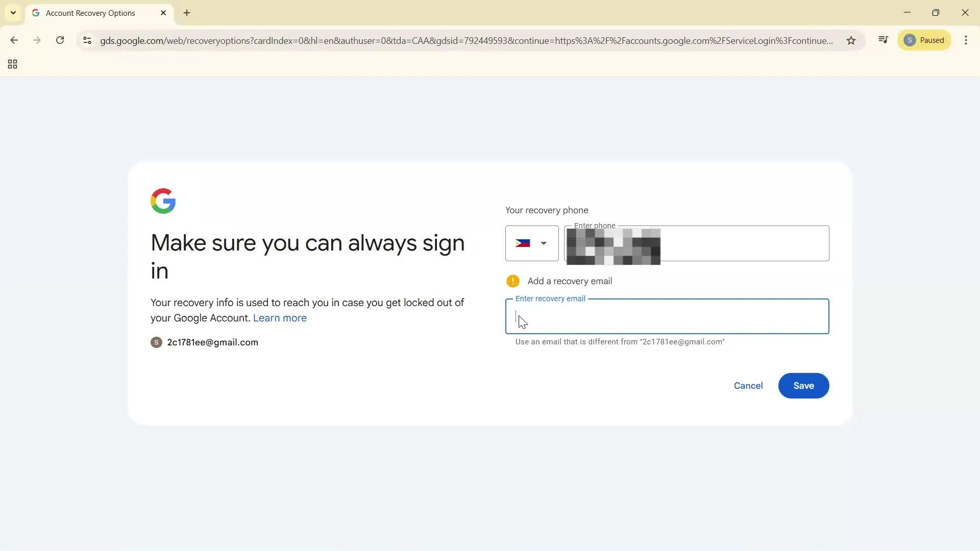Expand the browser profile sync status Paused
Image resolution: width=980 pixels, height=551 pixels.
pos(924,40)
